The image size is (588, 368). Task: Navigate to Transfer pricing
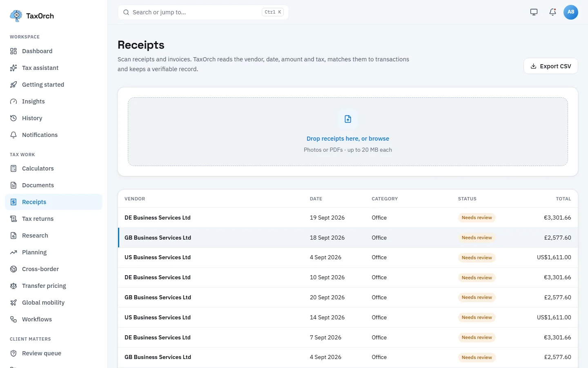[53, 286]
